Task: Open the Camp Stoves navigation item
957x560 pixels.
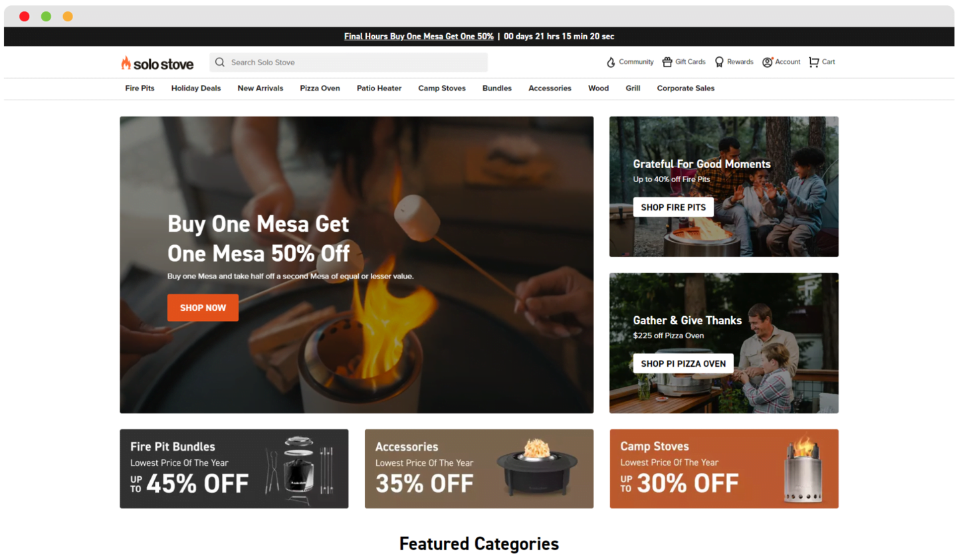Action: point(442,88)
